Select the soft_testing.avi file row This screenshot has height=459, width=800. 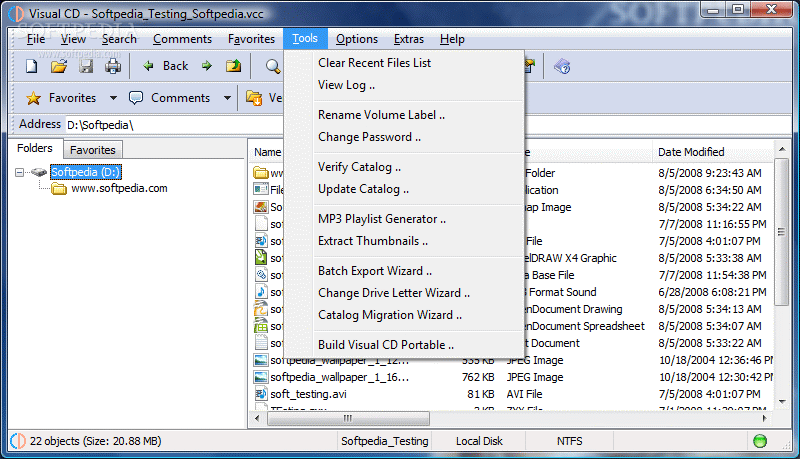coord(513,394)
